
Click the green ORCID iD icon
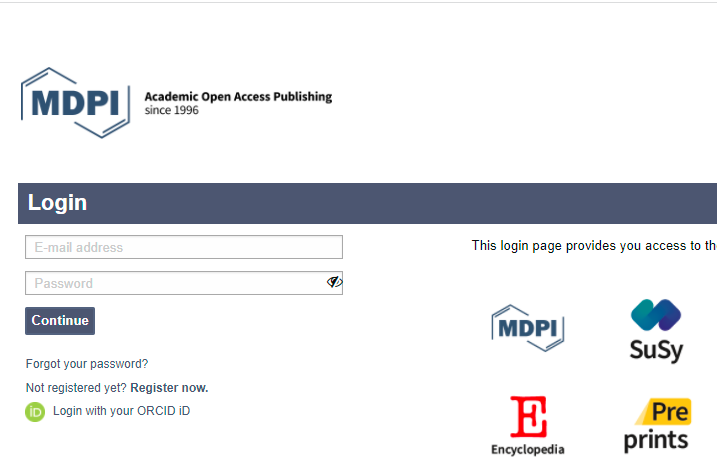(35, 411)
